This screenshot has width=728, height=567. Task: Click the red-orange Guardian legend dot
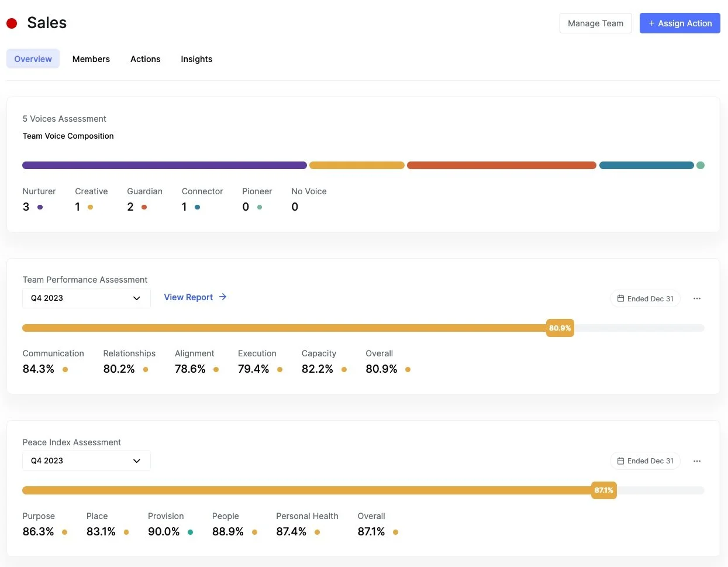144,207
